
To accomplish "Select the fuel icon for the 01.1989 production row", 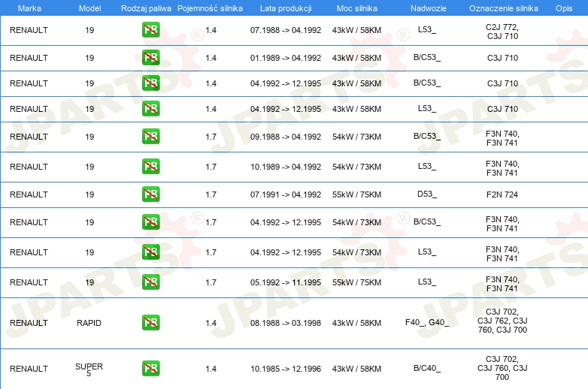I will [150, 58].
